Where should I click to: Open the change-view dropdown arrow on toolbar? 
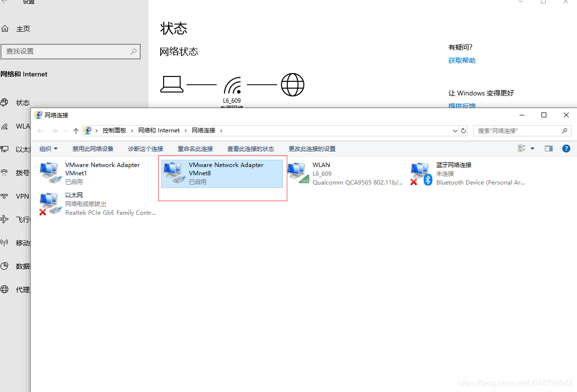pyautogui.click(x=532, y=149)
